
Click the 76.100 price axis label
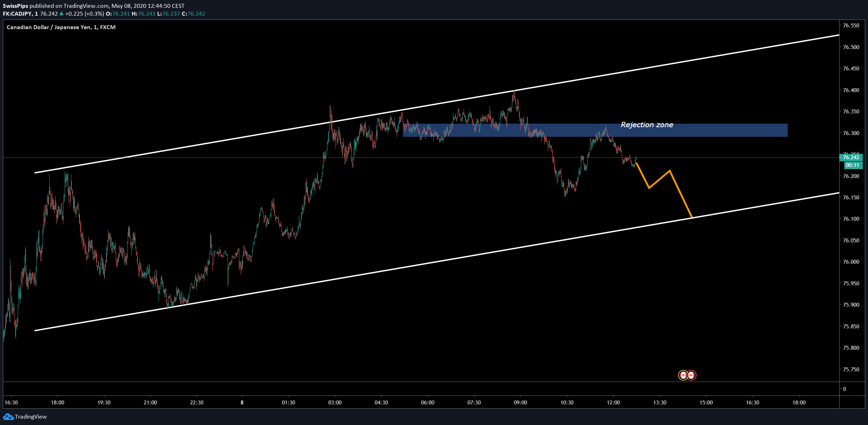pos(851,219)
